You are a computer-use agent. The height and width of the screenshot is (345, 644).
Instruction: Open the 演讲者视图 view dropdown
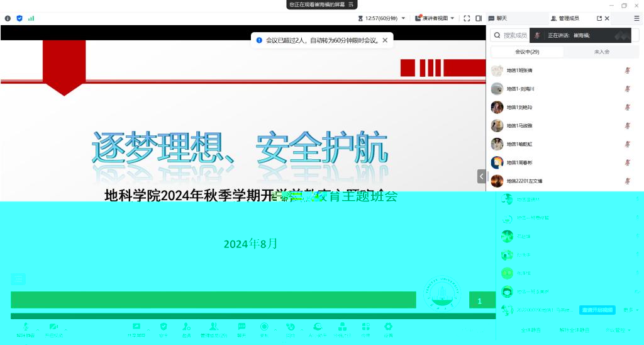pos(435,18)
